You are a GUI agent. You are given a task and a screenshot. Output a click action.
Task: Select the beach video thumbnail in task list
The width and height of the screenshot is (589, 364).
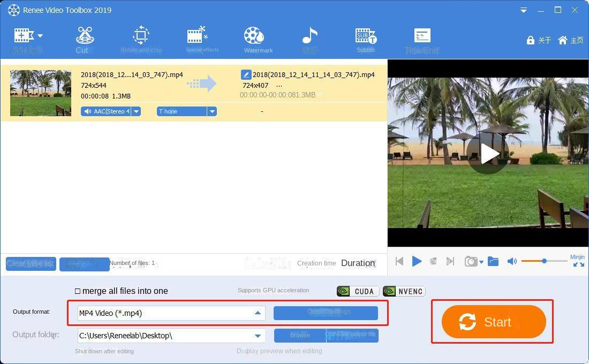click(41, 93)
